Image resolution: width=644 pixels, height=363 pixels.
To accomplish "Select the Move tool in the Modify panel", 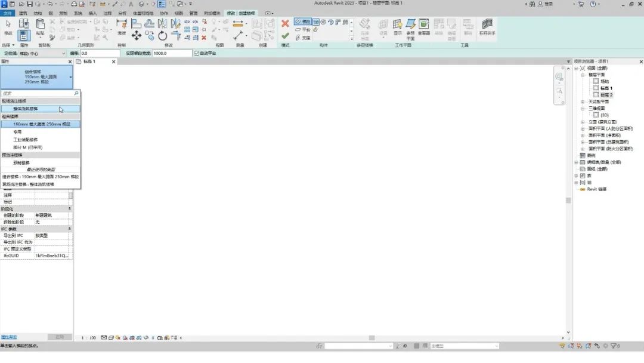I will coord(137,36).
